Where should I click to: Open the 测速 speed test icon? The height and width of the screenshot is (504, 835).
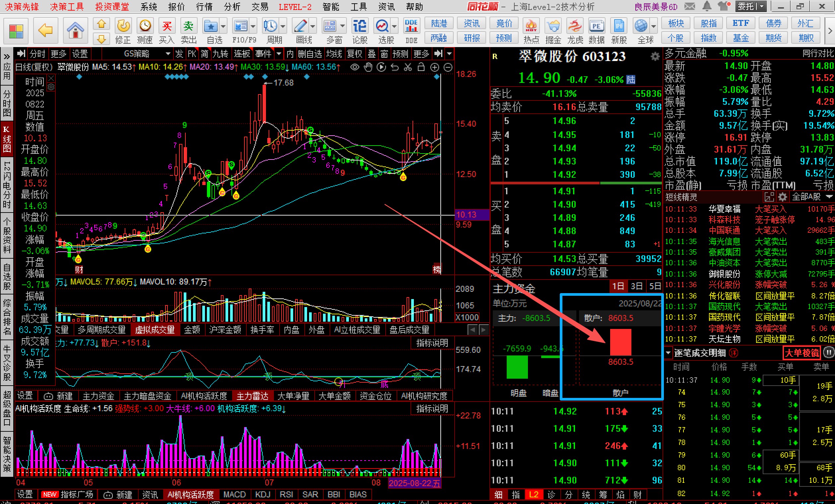[x=145, y=31]
